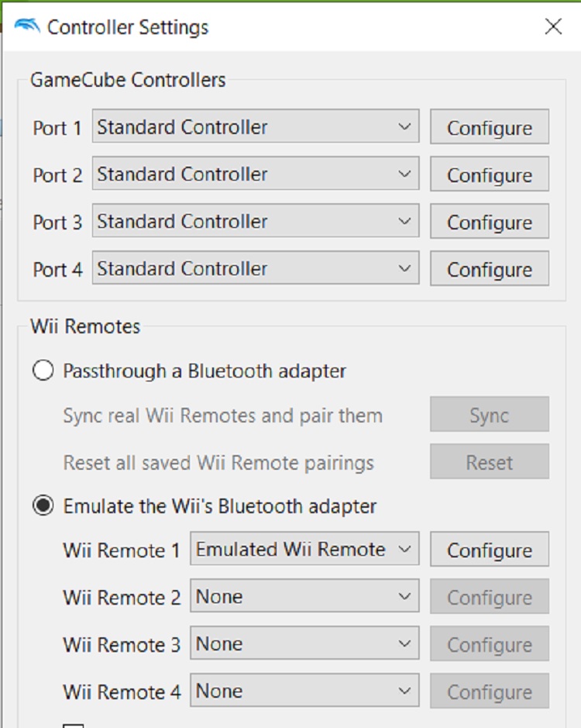Expand the Port 4 controller dropdown

[256, 269]
